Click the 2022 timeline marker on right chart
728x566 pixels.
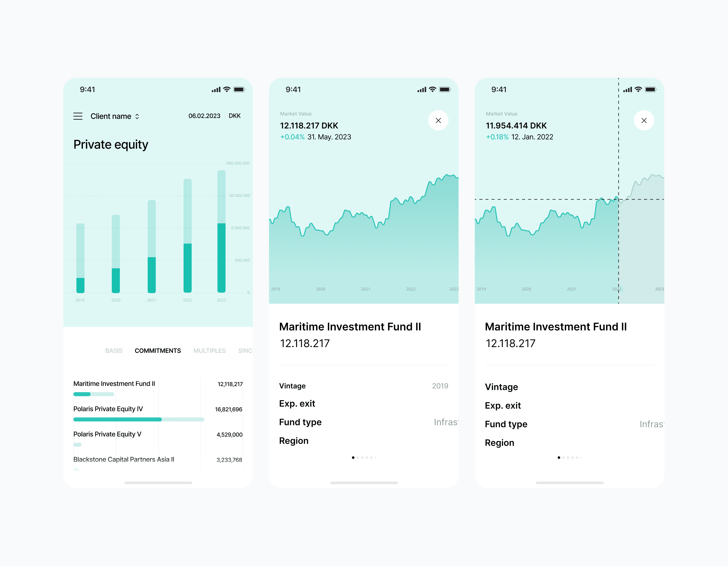click(616, 289)
